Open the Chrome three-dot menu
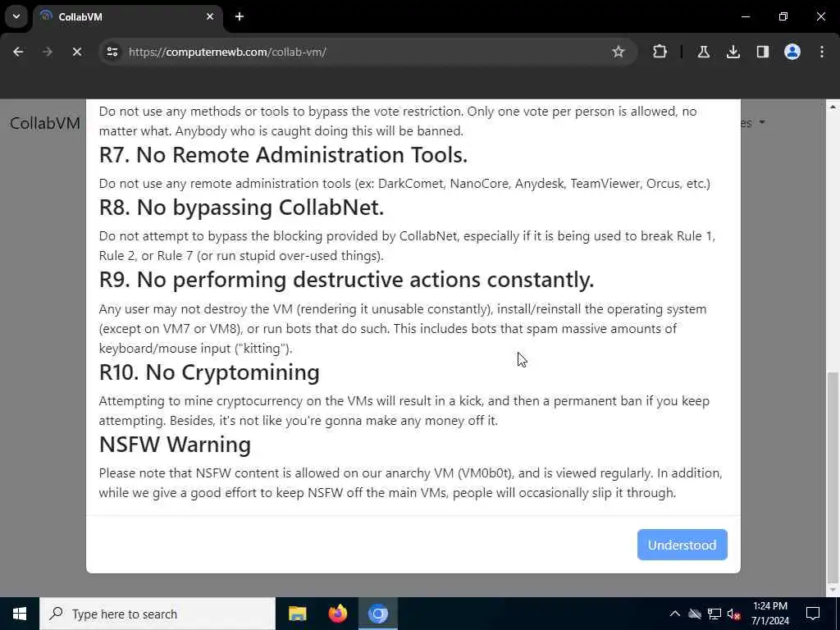Viewport: 840px width, 630px height. click(822, 52)
